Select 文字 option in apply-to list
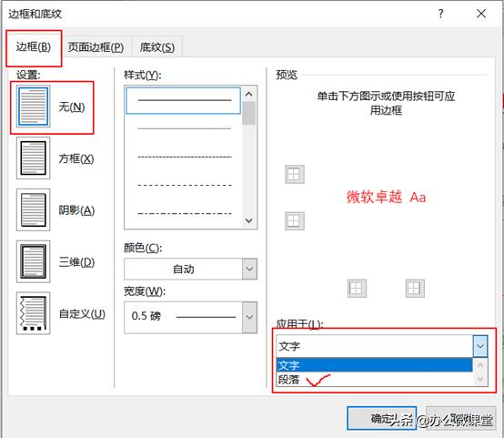The height and width of the screenshot is (438, 504). [374, 365]
